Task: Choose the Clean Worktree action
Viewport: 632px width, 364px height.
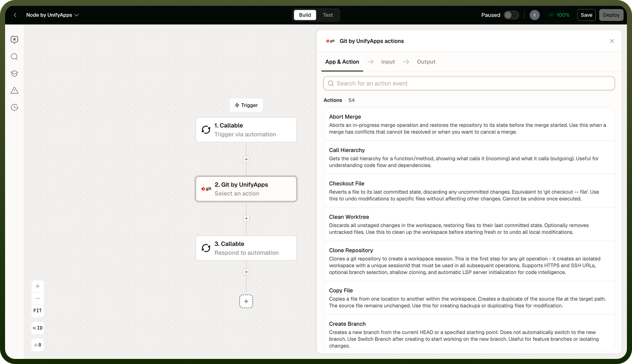Action: click(x=469, y=224)
